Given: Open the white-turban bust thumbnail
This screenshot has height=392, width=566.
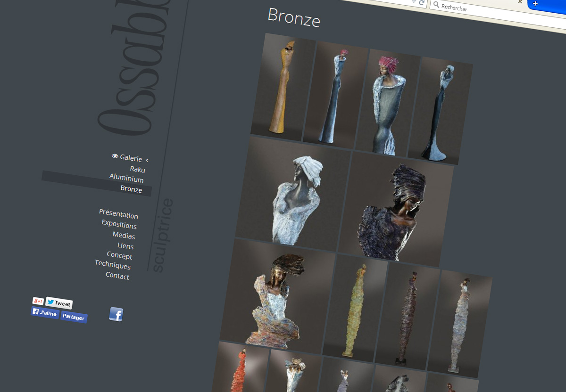Looking at the screenshot, I should click(x=292, y=194).
